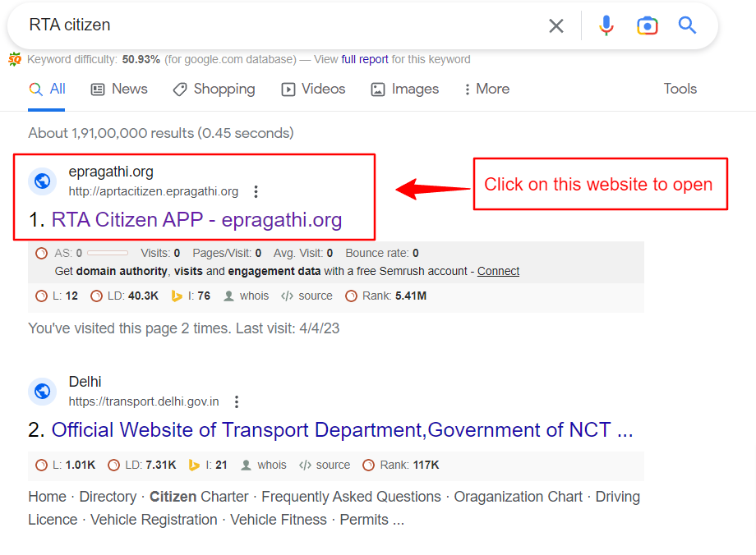Screen dimensions: 756x555
Task: Click the source code icon in the epragathi row
Action: click(288, 296)
